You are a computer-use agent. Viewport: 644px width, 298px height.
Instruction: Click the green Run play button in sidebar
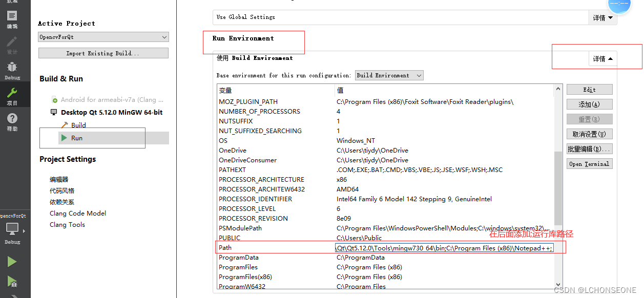click(12, 262)
